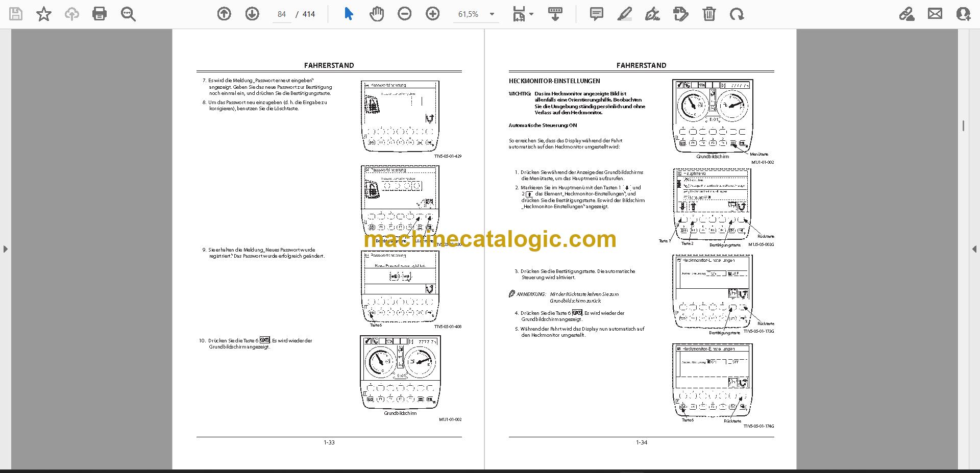Activate the hand pan tool
Viewport: 980px width, 473px height.
click(377, 14)
